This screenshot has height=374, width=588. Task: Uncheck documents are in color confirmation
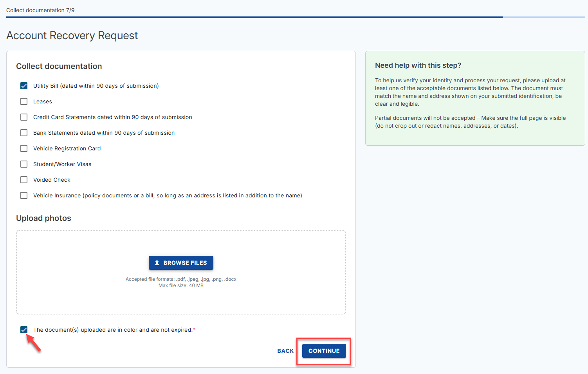[24, 329]
